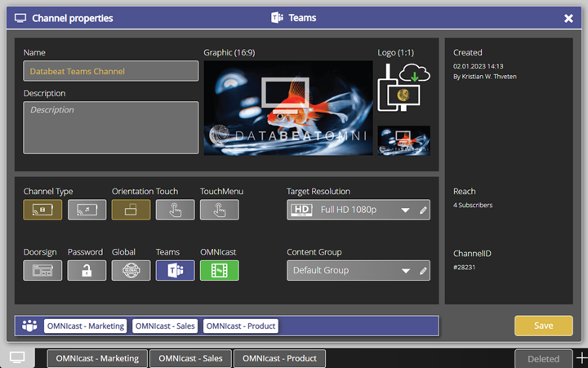This screenshot has width=588, height=368.
Task: Click the monitor icon at bottom left
Action: [x=17, y=357]
